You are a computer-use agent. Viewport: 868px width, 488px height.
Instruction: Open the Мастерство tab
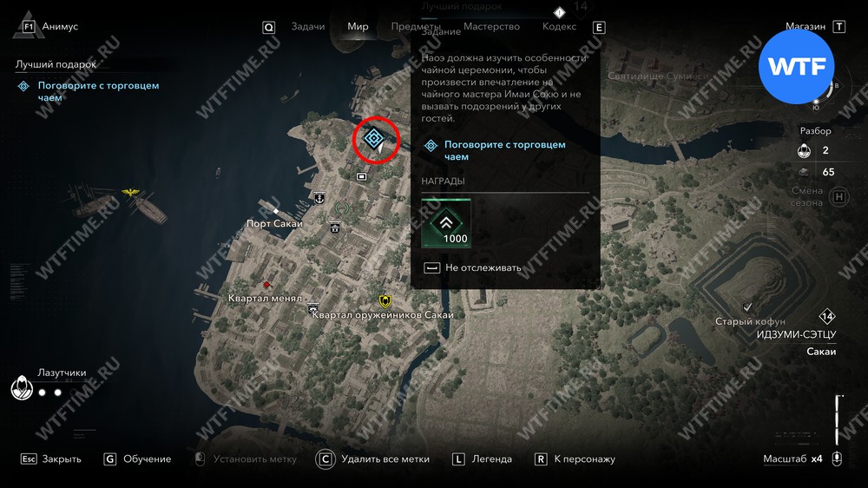491,26
